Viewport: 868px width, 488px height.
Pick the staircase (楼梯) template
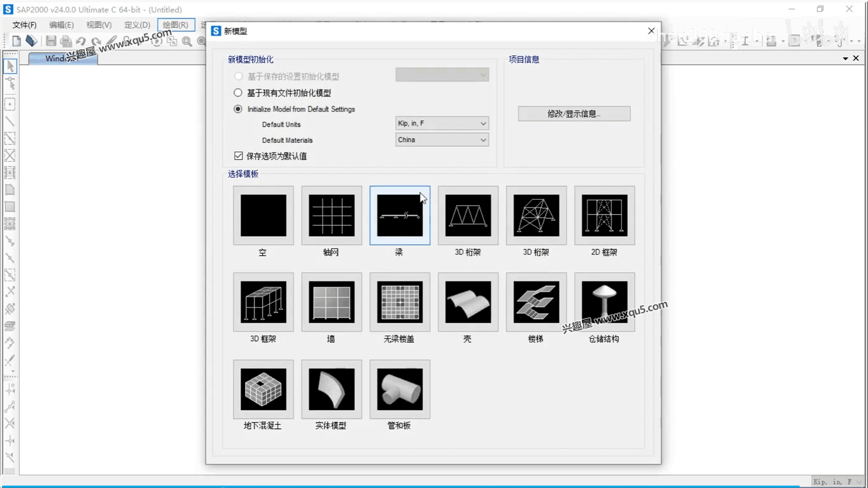pos(536,302)
